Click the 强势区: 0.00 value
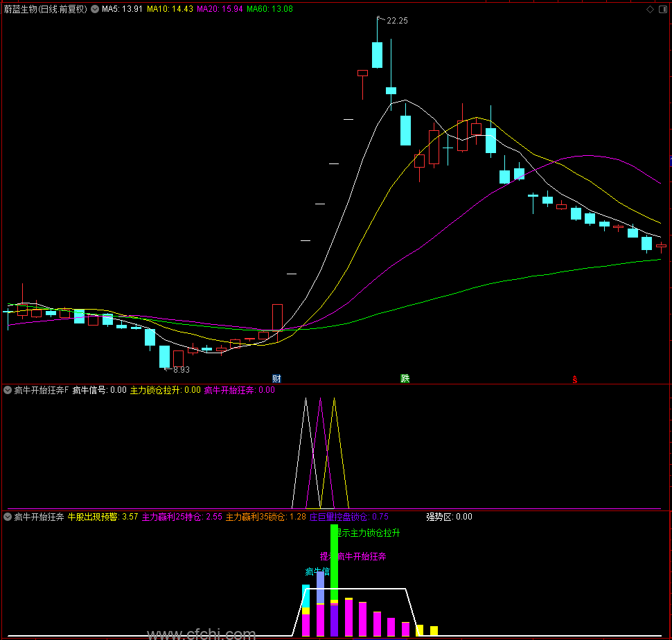Viewport: 672px width, 640px height. 449,517
